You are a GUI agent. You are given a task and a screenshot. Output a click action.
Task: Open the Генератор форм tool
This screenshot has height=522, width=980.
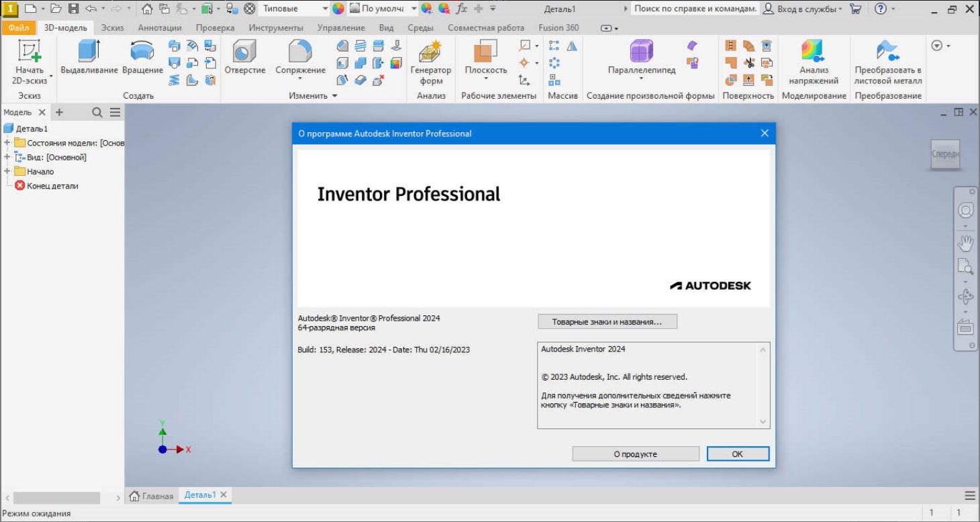coord(430,52)
